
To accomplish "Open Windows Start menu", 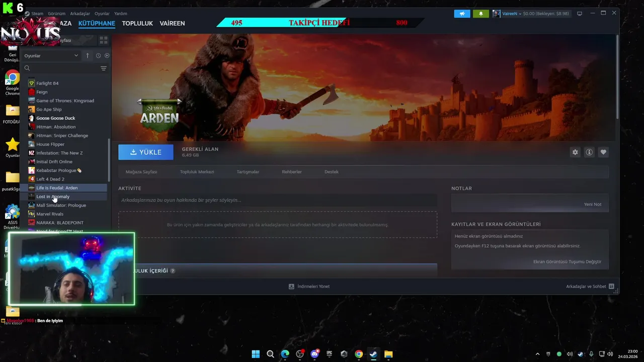I will (x=256, y=354).
